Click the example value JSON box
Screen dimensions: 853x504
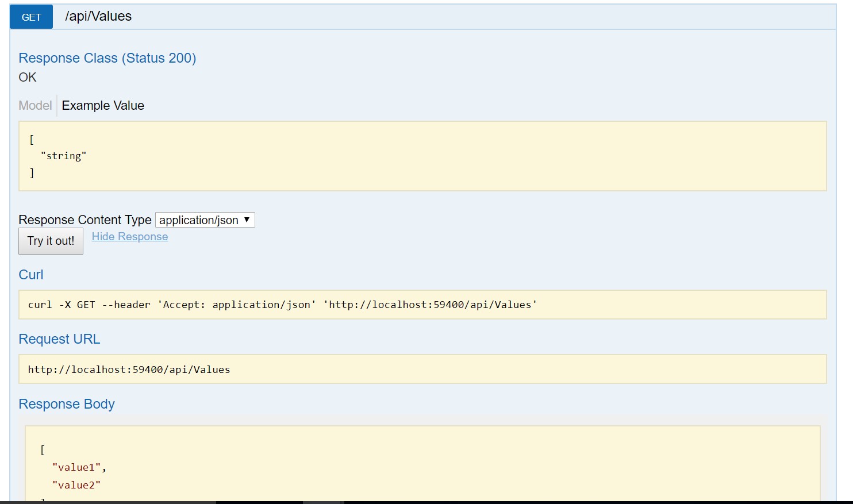point(422,156)
